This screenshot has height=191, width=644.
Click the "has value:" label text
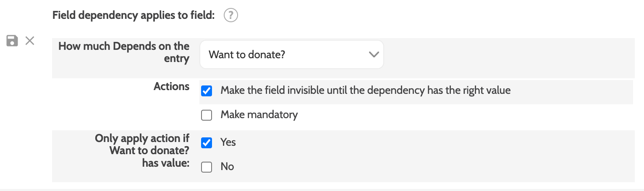point(166,163)
